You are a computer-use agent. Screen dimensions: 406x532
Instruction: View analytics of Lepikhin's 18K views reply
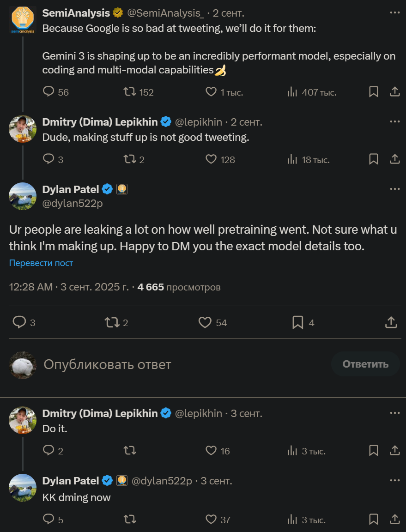(292, 159)
